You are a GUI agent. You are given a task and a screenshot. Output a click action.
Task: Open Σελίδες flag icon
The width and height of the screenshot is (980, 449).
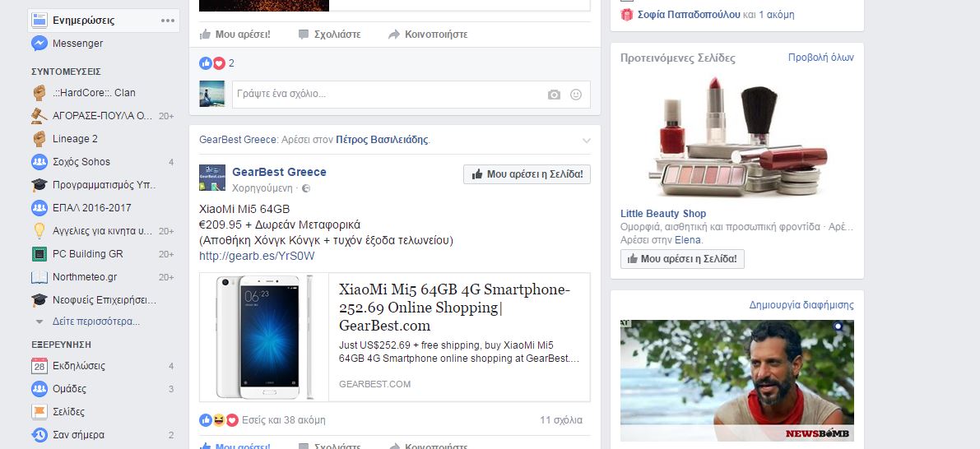(39, 411)
